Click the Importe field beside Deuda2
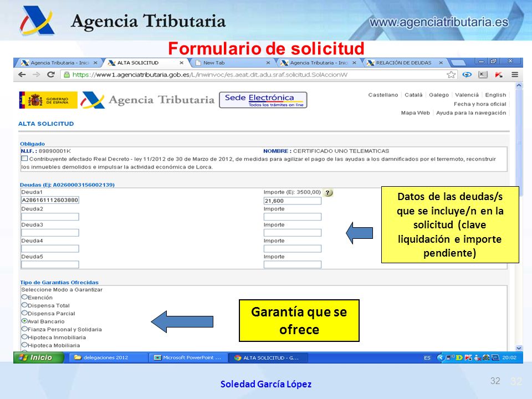The height and width of the screenshot is (399, 532). pyautogui.click(x=293, y=217)
